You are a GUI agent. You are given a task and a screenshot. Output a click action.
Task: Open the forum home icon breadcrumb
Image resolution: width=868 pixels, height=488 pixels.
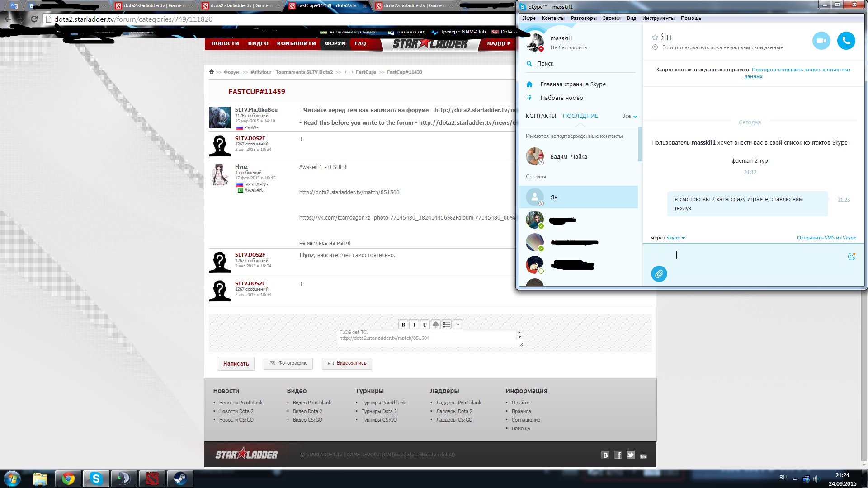coord(212,72)
